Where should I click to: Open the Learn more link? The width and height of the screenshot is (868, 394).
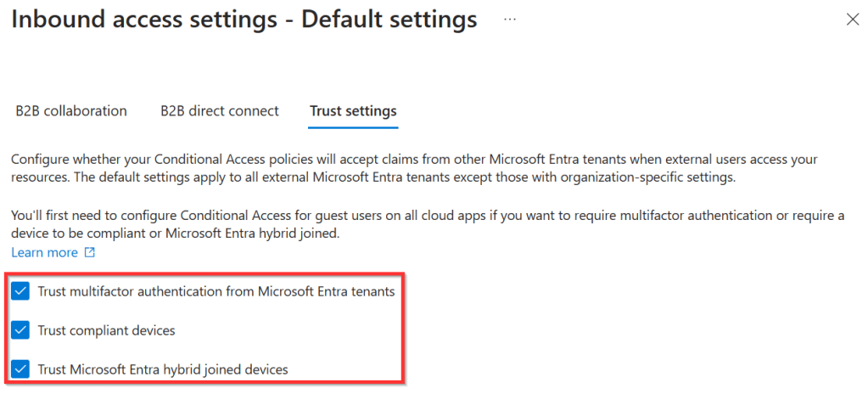pyautogui.click(x=44, y=253)
